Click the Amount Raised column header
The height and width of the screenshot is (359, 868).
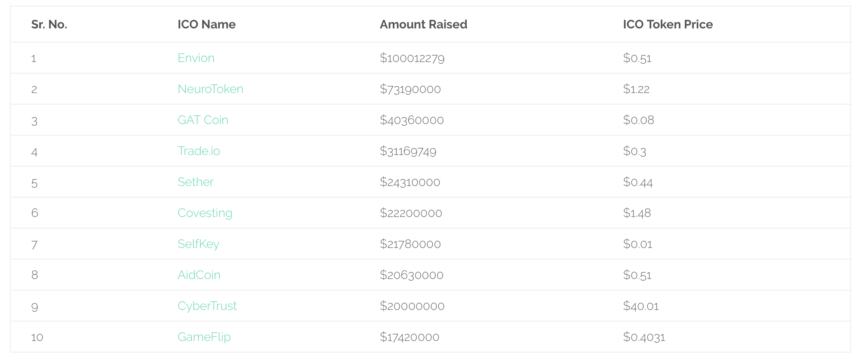click(423, 25)
